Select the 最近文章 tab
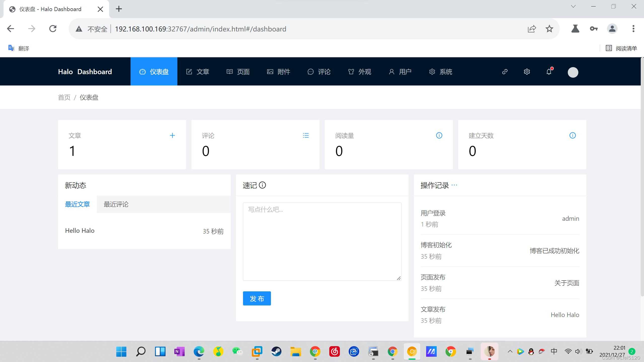The width and height of the screenshot is (644, 362). coord(77,204)
